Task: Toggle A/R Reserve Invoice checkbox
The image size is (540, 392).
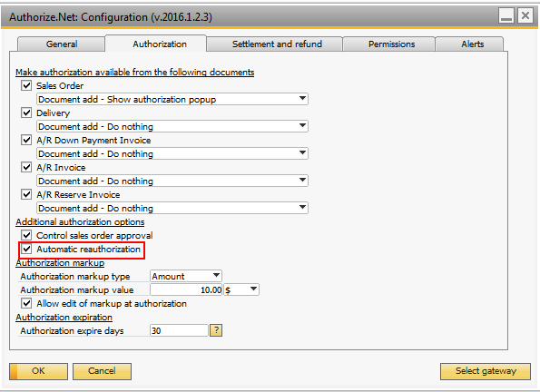Action: (x=26, y=194)
